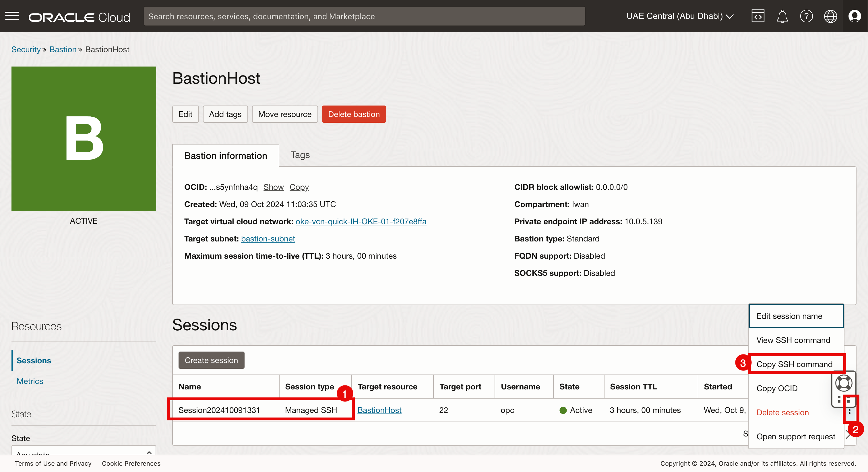The width and height of the screenshot is (868, 472).
Task: Open the help question mark icon
Action: point(806,16)
